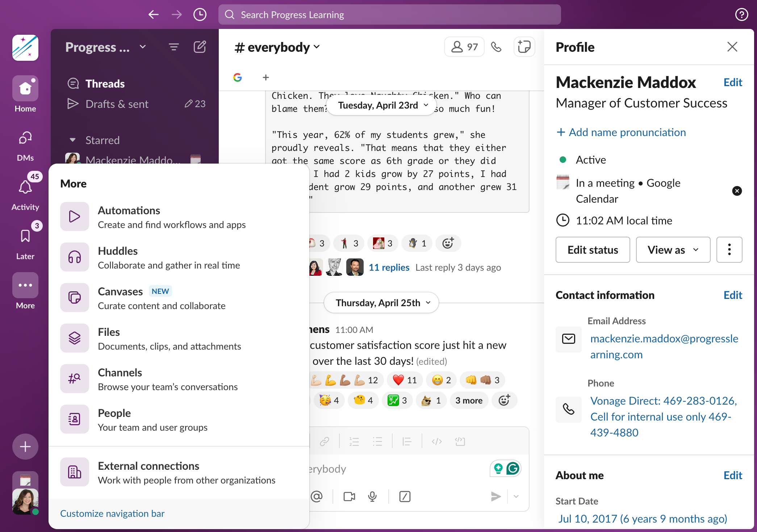The height and width of the screenshot is (532, 757).
Task: Open the canvas icon in channel header
Action: (x=524, y=47)
